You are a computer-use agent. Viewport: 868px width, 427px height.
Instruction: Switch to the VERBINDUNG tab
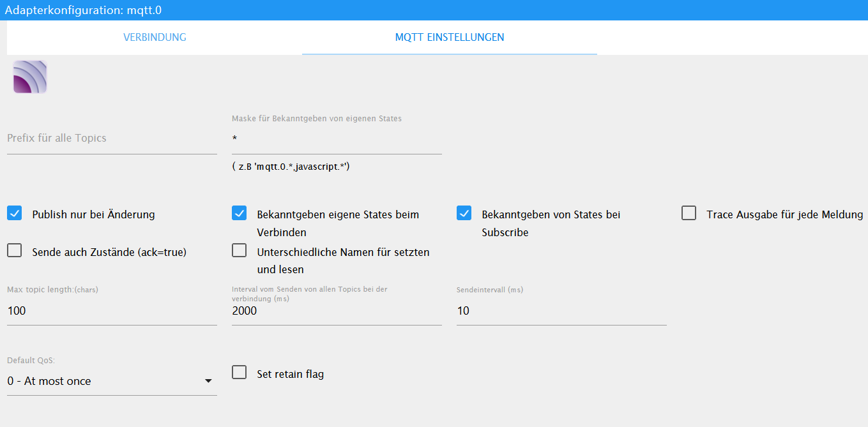tap(155, 37)
